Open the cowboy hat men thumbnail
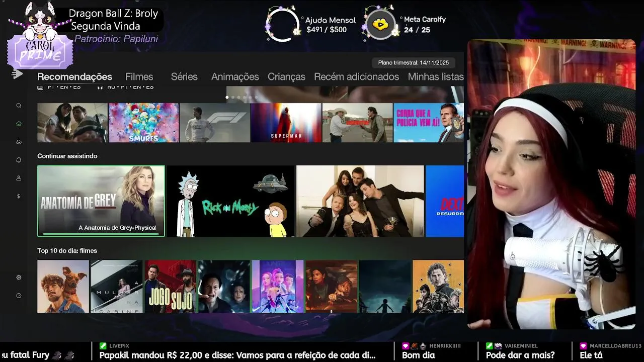This screenshot has width=644, height=362. [357, 123]
